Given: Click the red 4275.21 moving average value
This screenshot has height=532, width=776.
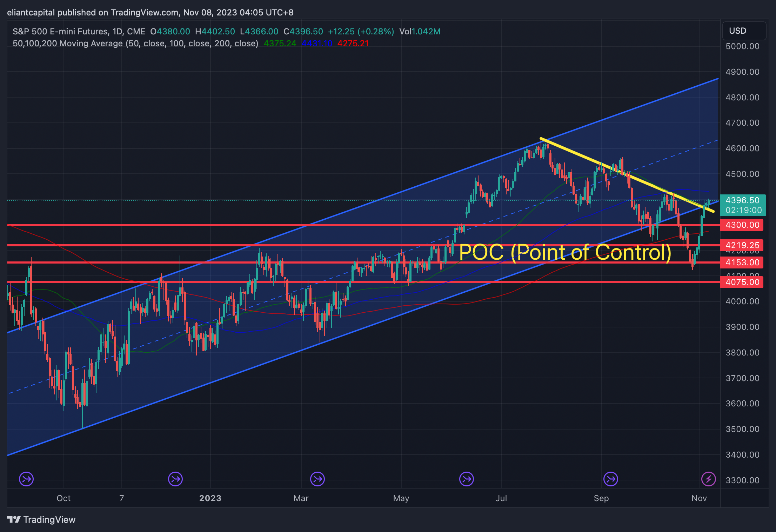Looking at the screenshot, I should point(353,44).
